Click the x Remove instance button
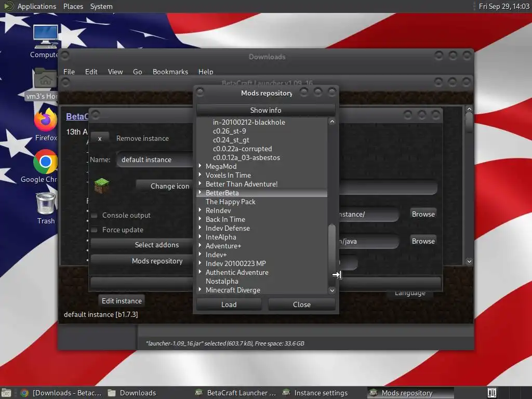This screenshot has height=399, width=532. click(x=100, y=138)
